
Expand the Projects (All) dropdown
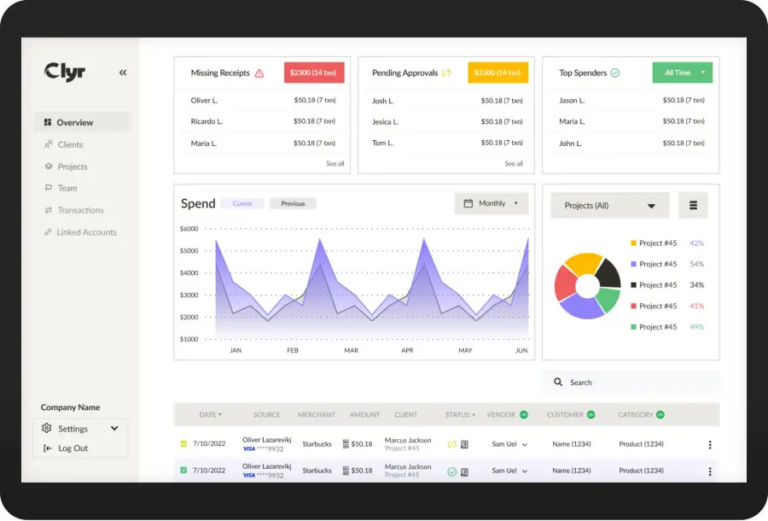point(609,205)
